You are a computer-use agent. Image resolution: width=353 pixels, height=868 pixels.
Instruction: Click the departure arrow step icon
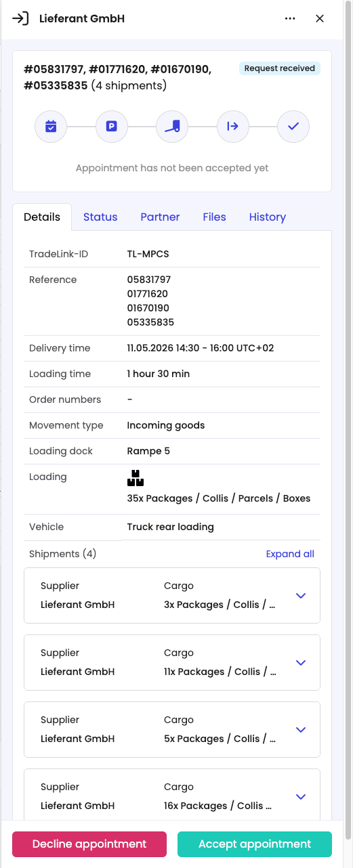233,126
